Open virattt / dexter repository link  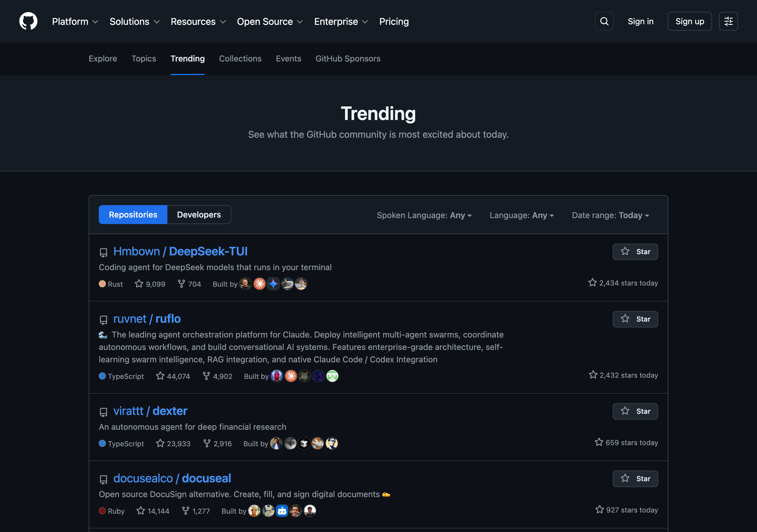click(150, 411)
